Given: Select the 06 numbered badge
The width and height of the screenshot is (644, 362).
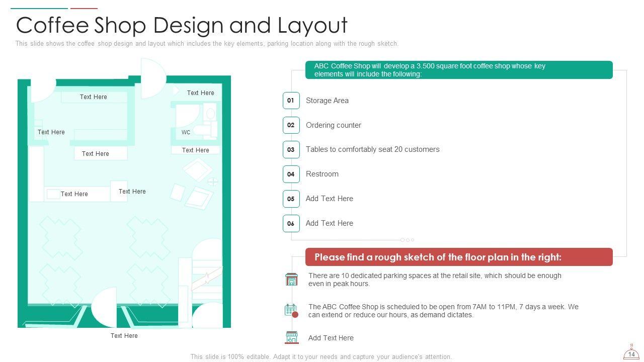Looking at the screenshot, I should pos(291,223).
